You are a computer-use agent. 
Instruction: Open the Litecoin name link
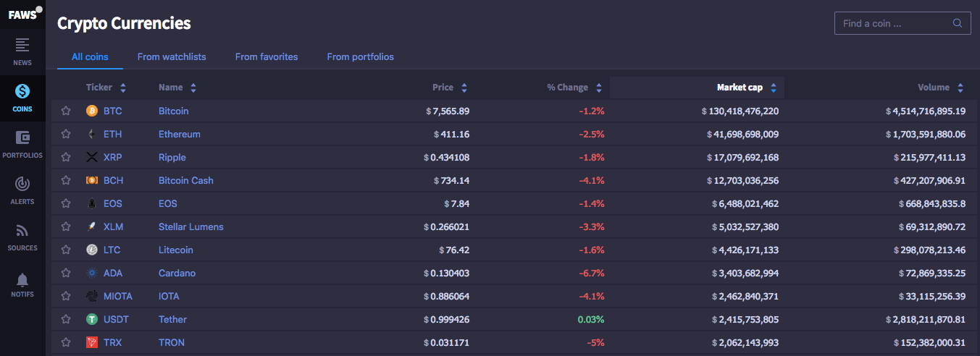(x=176, y=250)
